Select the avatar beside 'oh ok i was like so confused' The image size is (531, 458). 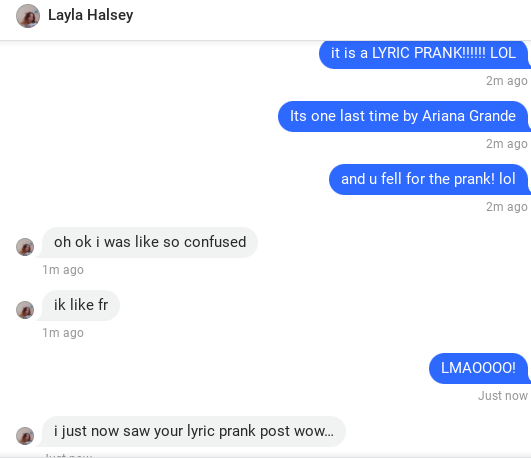pos(25,247)
